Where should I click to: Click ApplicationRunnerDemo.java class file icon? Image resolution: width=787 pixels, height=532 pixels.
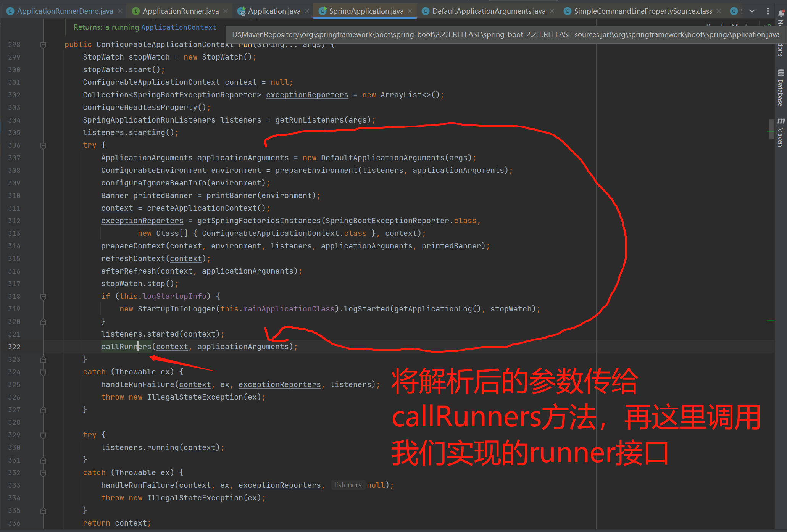point(11,11)
